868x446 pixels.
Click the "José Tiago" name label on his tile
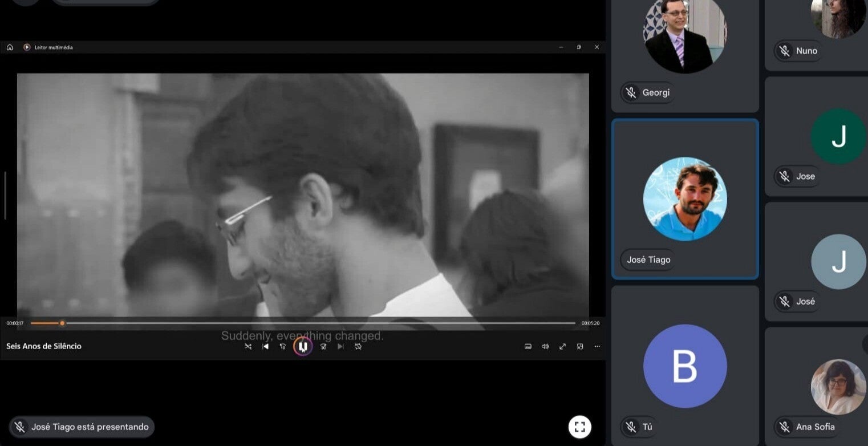648,260
